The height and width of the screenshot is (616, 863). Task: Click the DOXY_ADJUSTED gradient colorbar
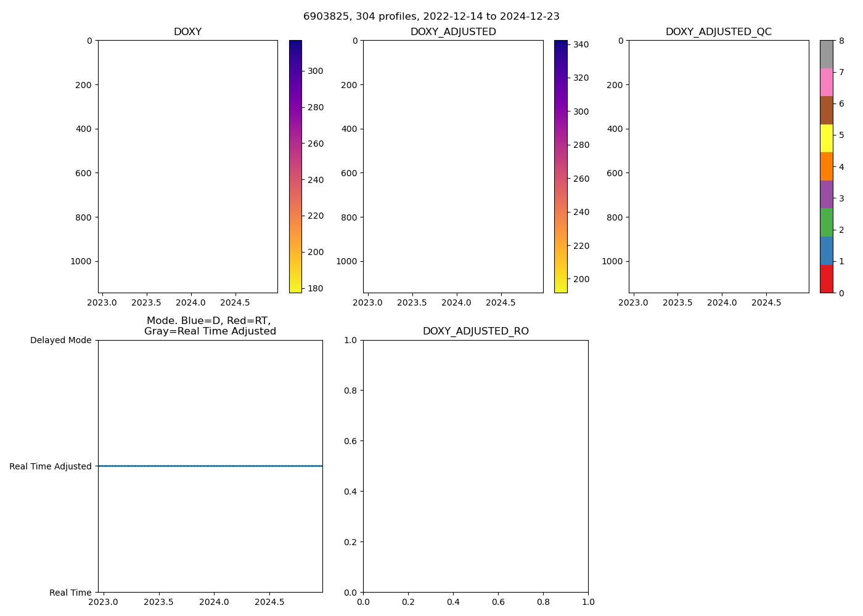pos(560,166)
